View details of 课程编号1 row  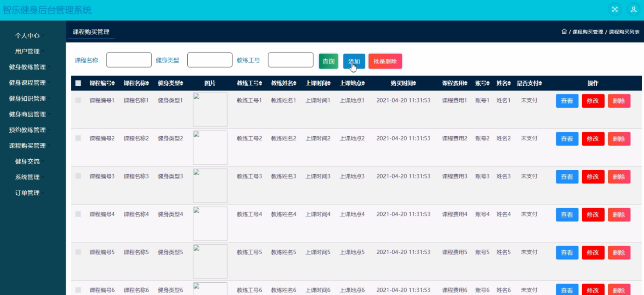(567, 101)
